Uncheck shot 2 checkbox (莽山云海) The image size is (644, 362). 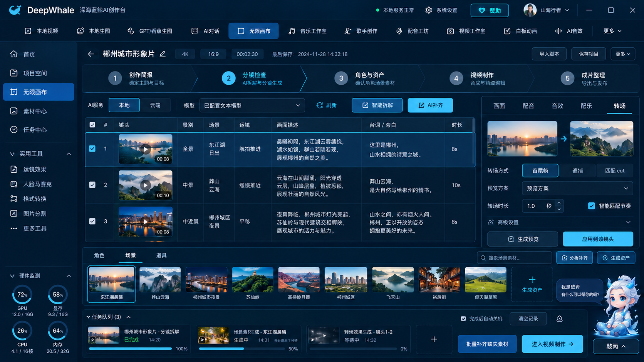tap(92, 185)
